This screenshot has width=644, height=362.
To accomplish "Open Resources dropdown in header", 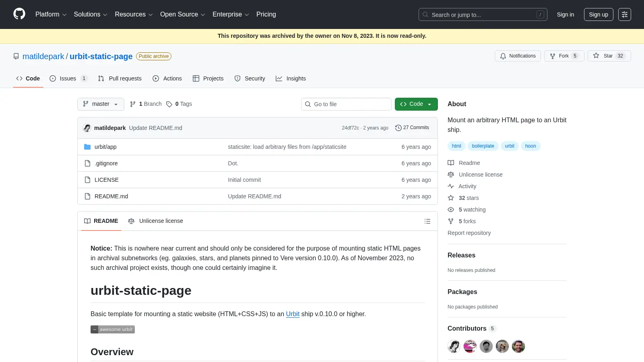I will point(134,14).
